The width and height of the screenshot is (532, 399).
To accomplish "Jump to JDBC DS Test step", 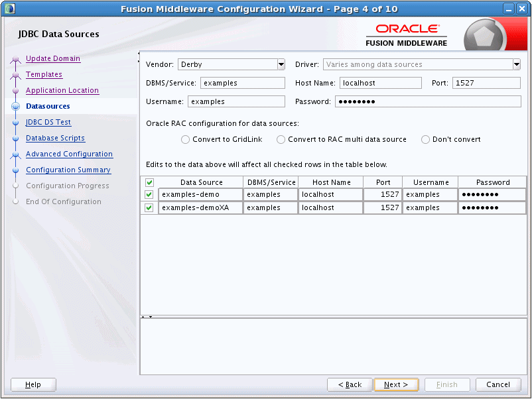I will [48, 123].
